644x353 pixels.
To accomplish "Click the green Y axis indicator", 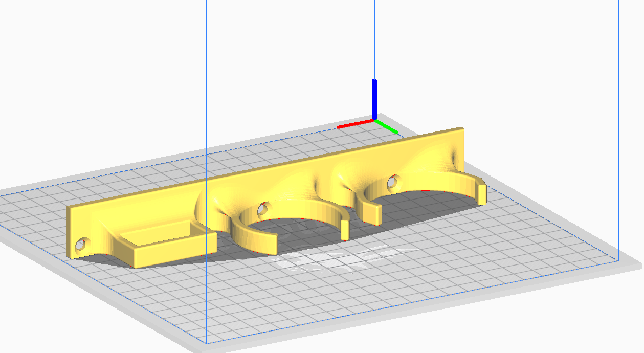I will (389, 127).
